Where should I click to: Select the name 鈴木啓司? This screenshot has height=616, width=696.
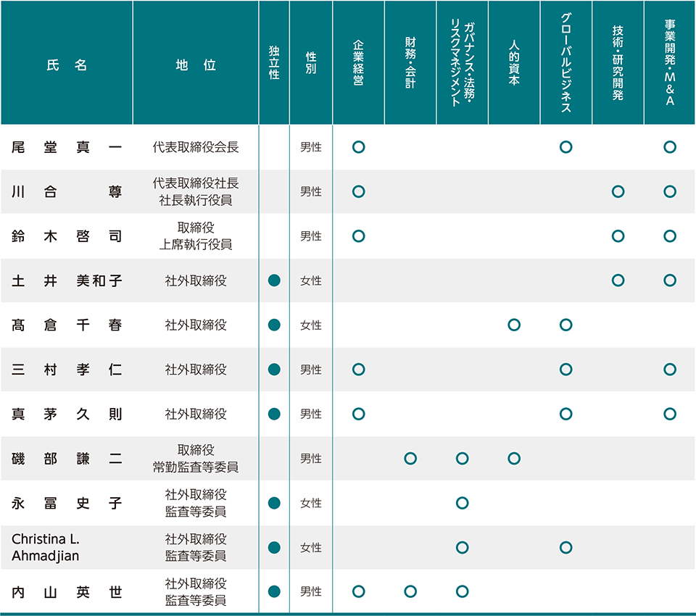point(67,236)
